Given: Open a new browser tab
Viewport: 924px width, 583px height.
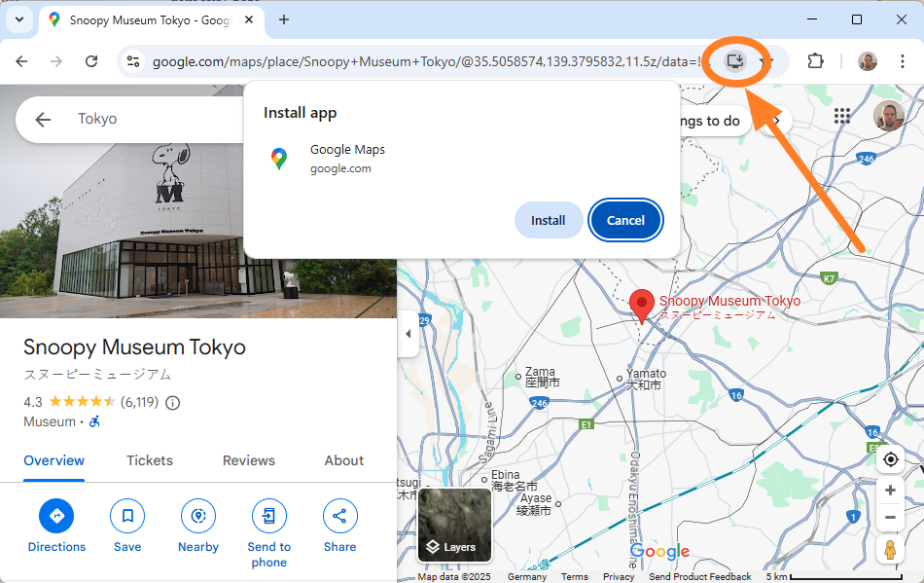Looking at the screenshot, I should pyautogui.click(x=283, y=19).
